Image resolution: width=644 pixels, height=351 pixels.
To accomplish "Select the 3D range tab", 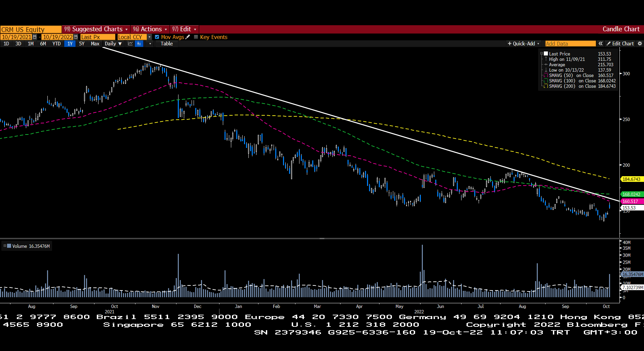I will 18,44.
